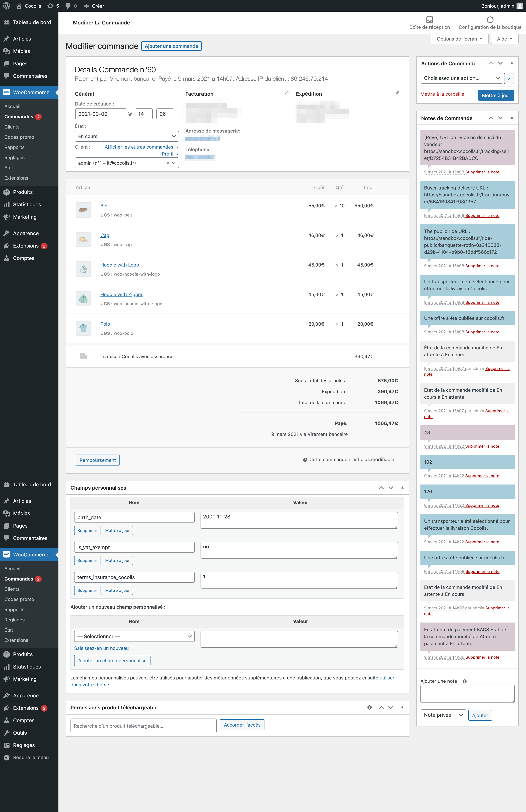526x812 pixels.
Task: Open the Boîte de réception inbox icon
Action: pyautogui.click(x=429, y=20)
